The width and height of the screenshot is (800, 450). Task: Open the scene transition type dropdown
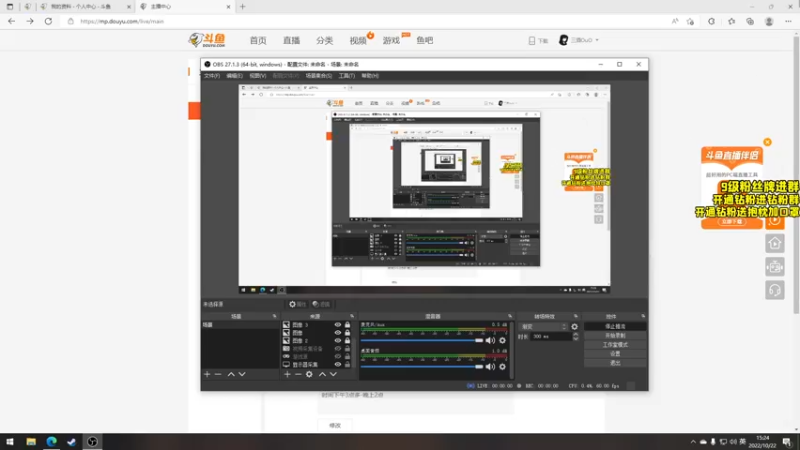[x=543, y=327]
